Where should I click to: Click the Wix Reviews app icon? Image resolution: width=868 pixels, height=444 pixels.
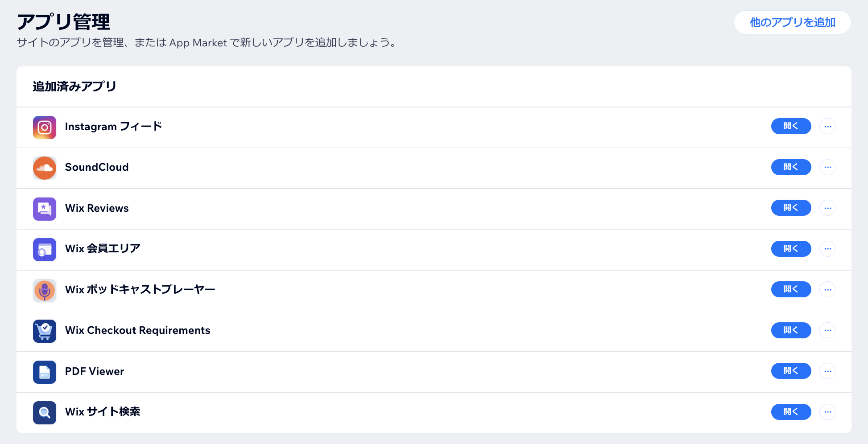click(44, 209)
